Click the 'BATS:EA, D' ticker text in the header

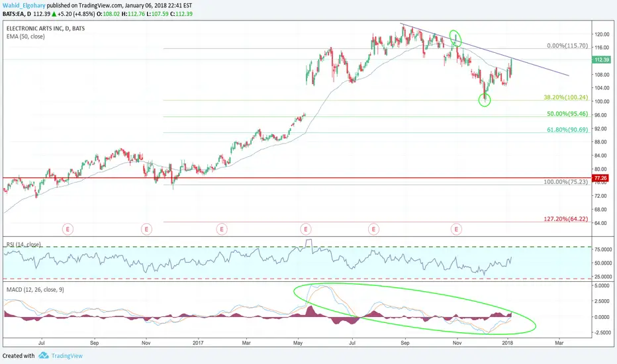coord(17,14)
